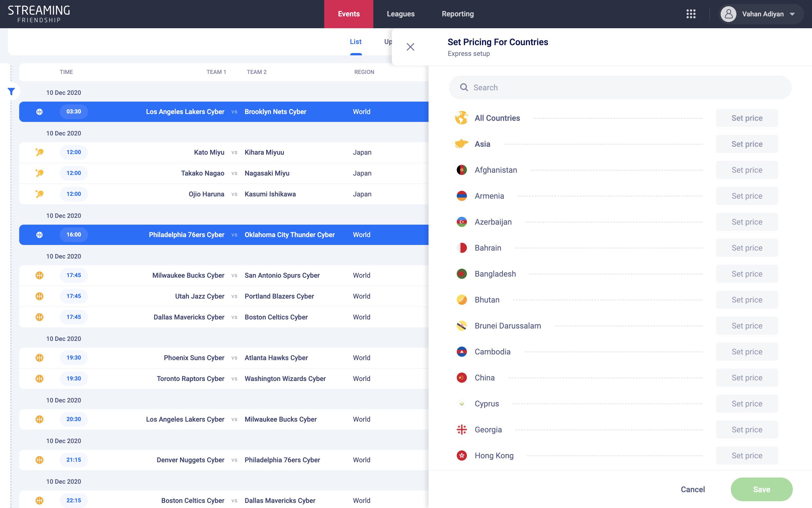Set price for Cambodia
The height and width of the screenshot is (508, 812).
[747, 352]
